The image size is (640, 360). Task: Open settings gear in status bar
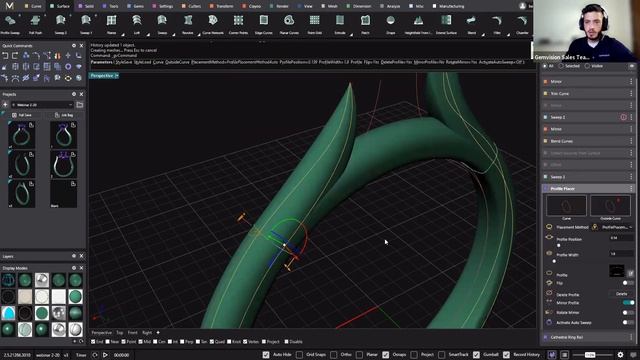[x=620, y=355]
